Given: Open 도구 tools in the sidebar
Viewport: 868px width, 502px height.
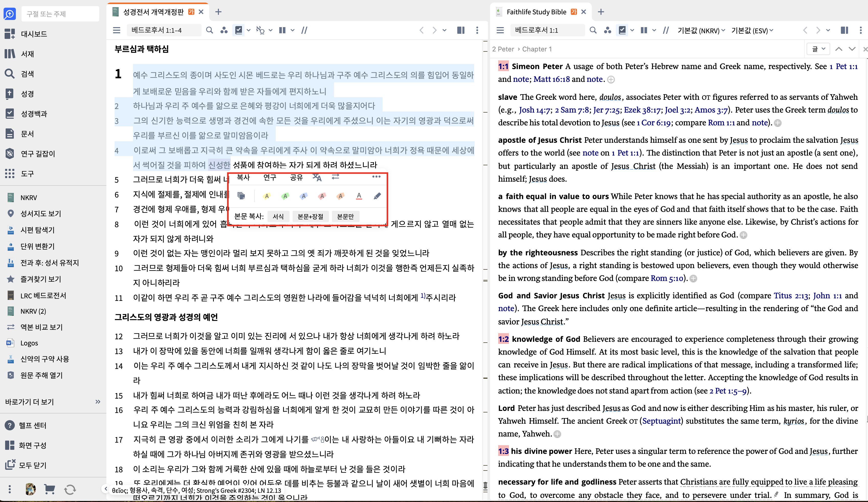Looking at the screenshot, I should pyautogui.click(x=19, y=174).
